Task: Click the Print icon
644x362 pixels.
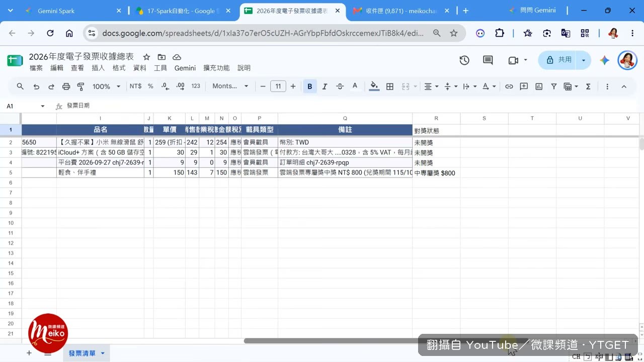Action: click(x=66, y=86)
